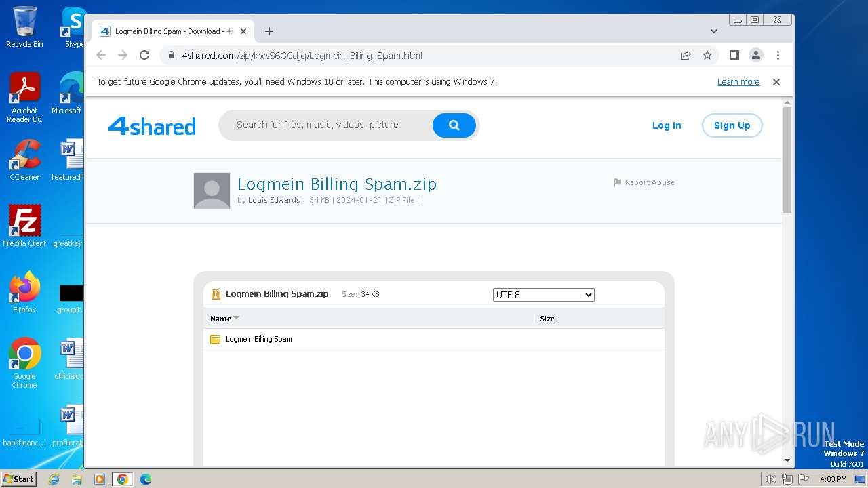Open File Explorer from the taskbar
This screenshot has height=488, width=868.
[x=77, y=479]
